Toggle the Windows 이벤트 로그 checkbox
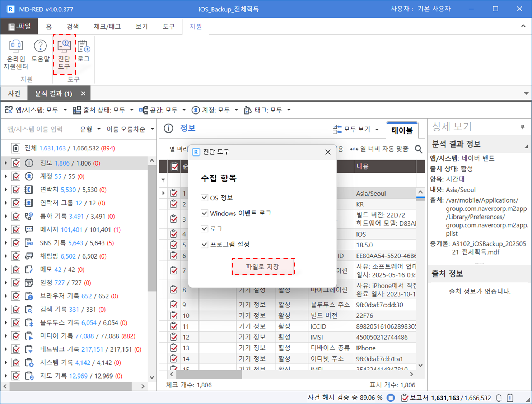 [x=205, y=213]
